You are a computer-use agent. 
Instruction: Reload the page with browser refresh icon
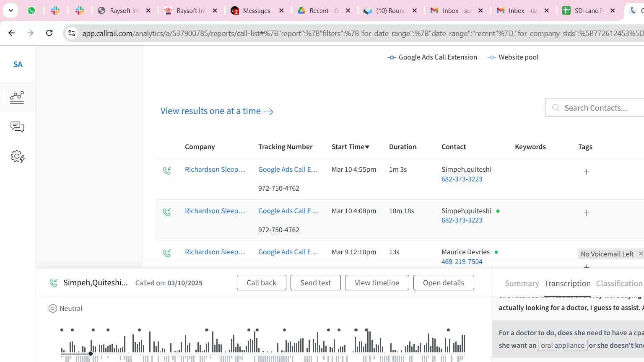pyautogui.click(x=49, y=33)
